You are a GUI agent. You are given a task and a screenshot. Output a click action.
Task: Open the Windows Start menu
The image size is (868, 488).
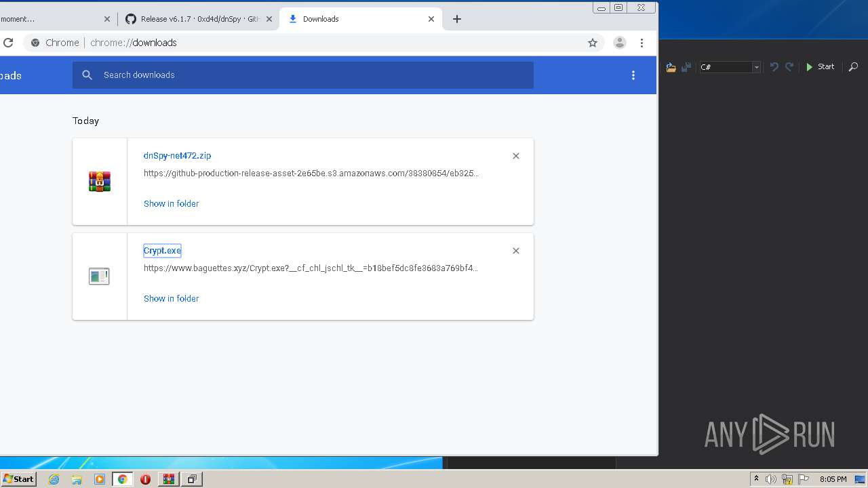point(18,479)
